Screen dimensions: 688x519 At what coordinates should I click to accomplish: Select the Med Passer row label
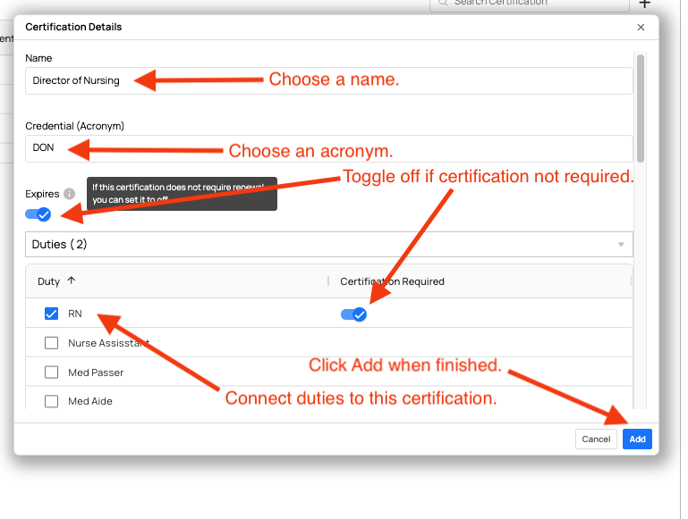click(x=96, y=372)
